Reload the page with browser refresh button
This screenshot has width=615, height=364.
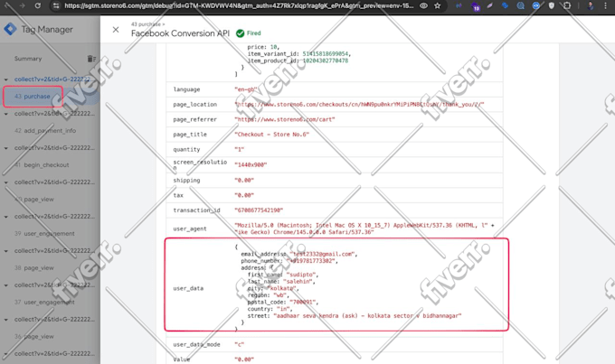38,5
